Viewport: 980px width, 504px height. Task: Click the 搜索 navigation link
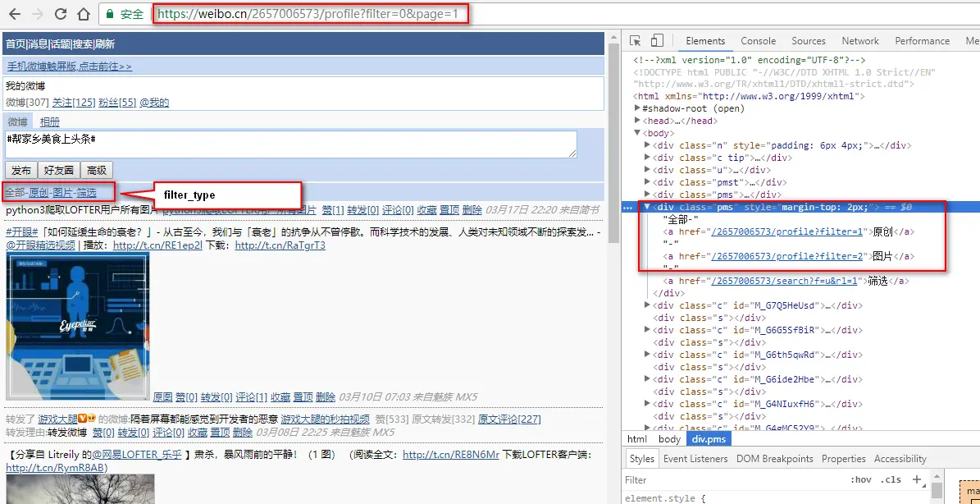point(83,44)
